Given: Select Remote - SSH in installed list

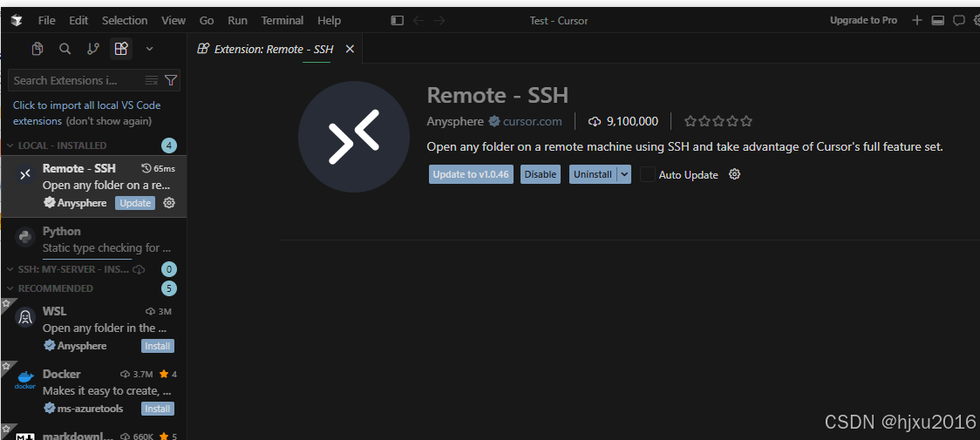Looking at the screenshot, I should point(94,186).
